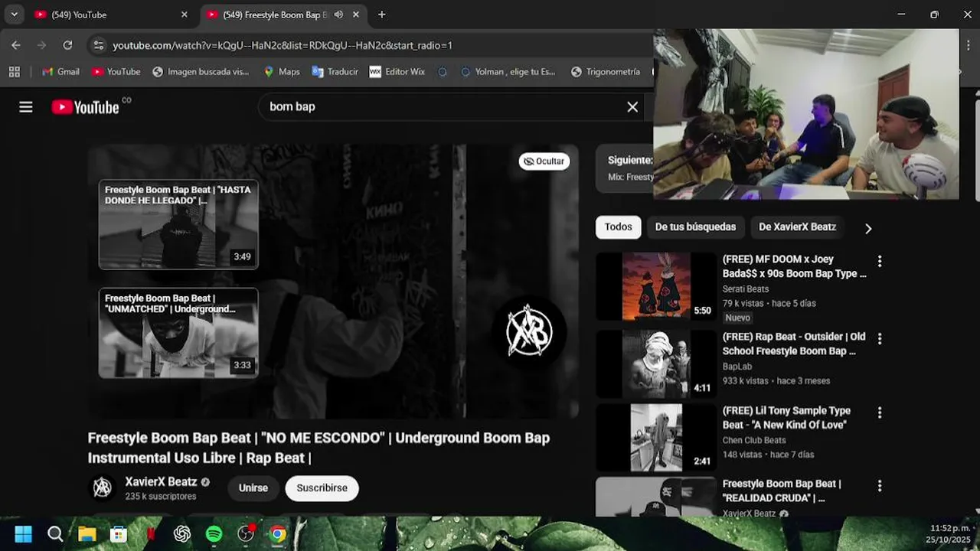The image size is (980, 551).
Task: Open Windows taskbar search
Action: pos(55,534)
